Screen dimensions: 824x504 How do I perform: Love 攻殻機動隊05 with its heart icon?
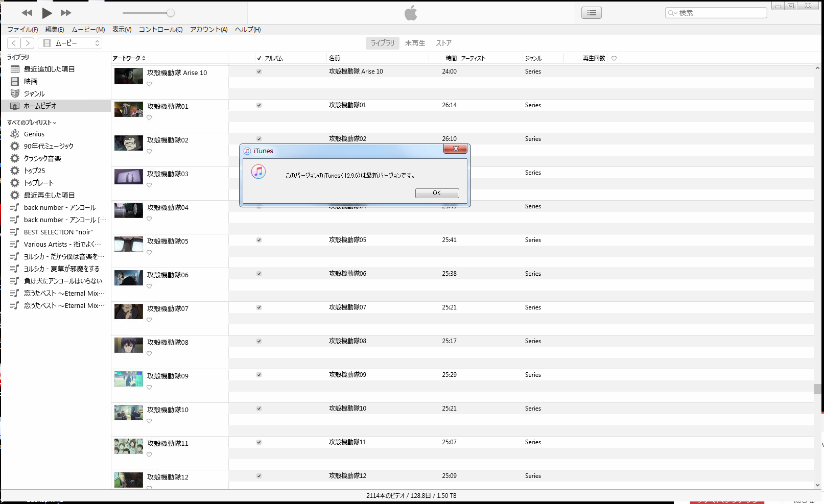149,253
